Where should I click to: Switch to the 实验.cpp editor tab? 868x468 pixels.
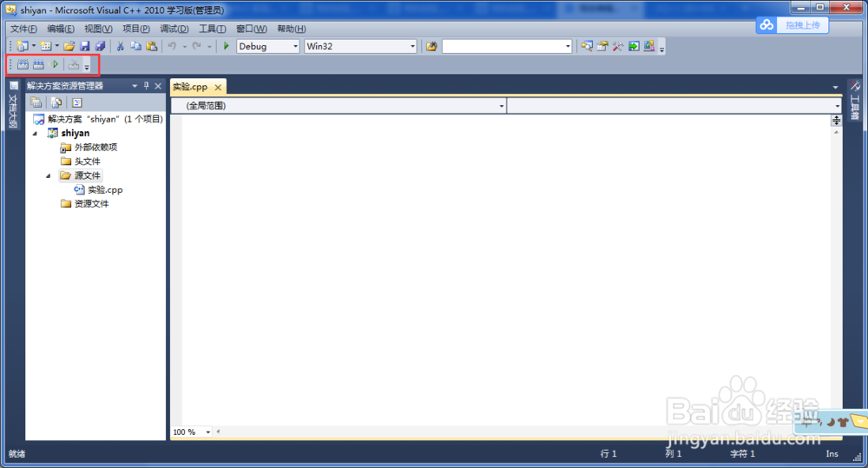(190, 87)
